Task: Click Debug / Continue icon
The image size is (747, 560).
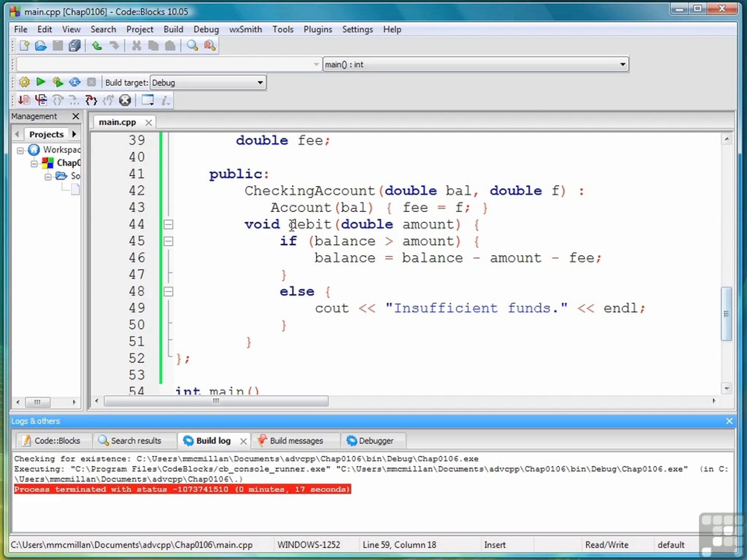Action: (24, 100)
